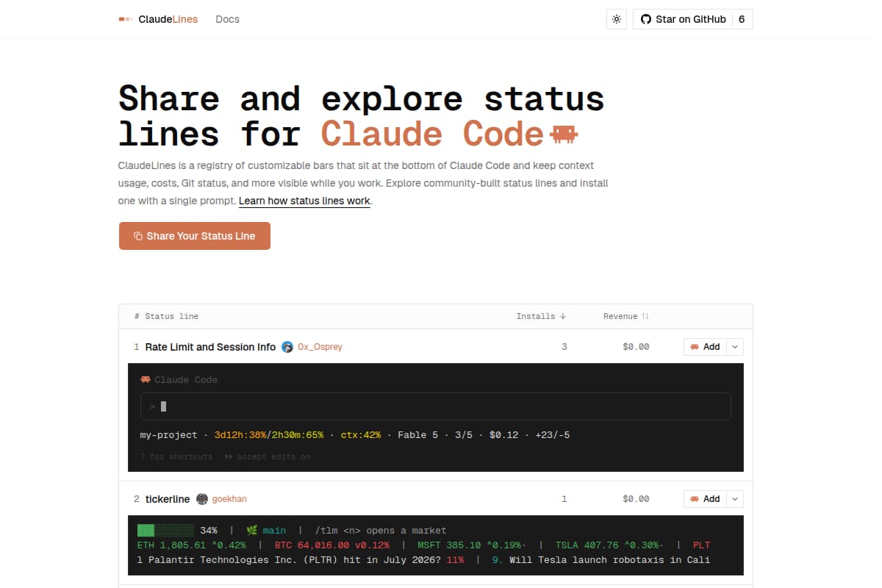Click '? for shortcuts' hint text
Viewport: 882px width, 588px height.
(176, 456)
